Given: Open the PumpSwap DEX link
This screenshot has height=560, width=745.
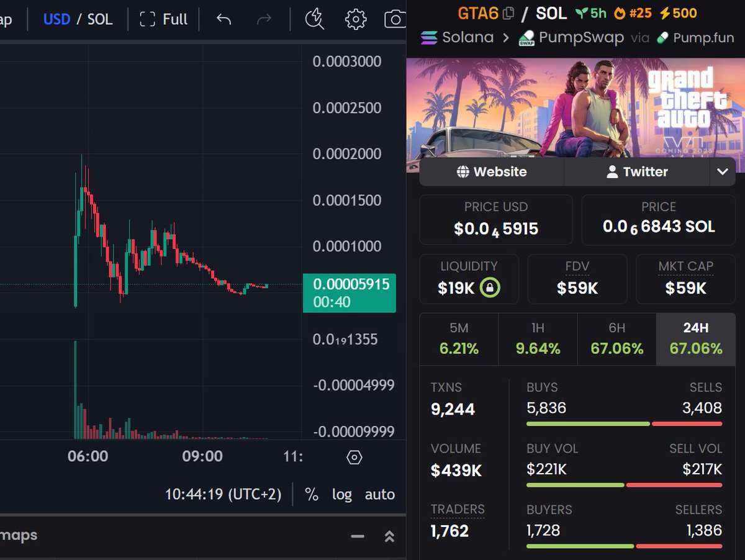Looking at the screenshot, I should point(571,37).
